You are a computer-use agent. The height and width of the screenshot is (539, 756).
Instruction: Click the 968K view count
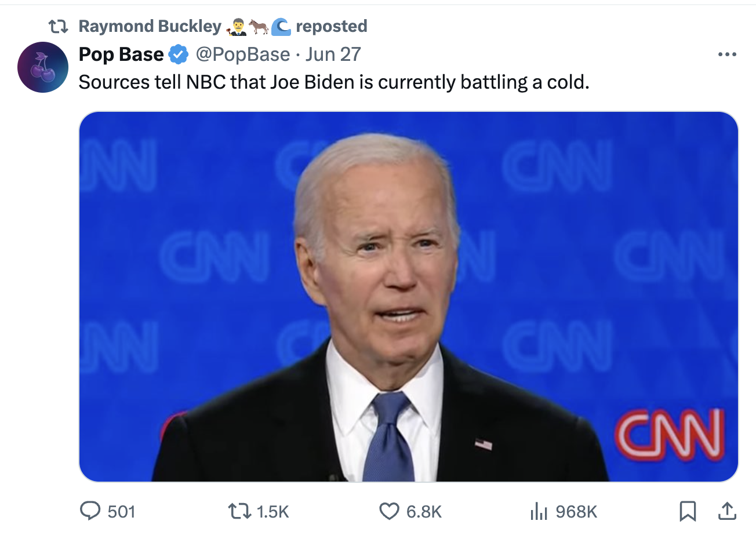(x=576, y=511)
